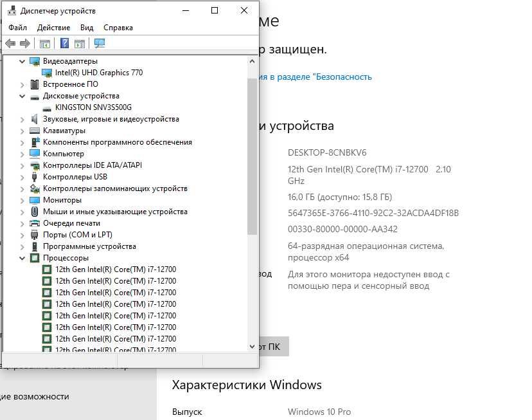
Task: Click the speaker icon for Звуковые устройства
Action: [x=34, y=119]
